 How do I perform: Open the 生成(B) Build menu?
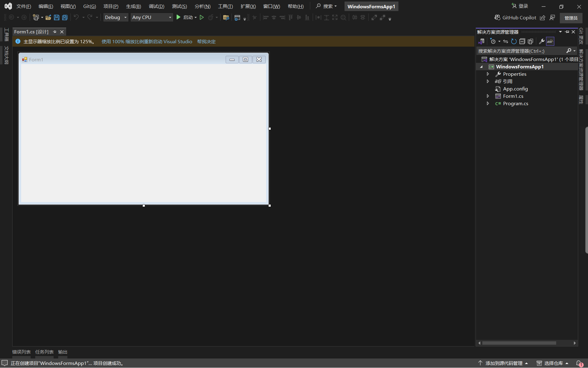click(134, 6)
